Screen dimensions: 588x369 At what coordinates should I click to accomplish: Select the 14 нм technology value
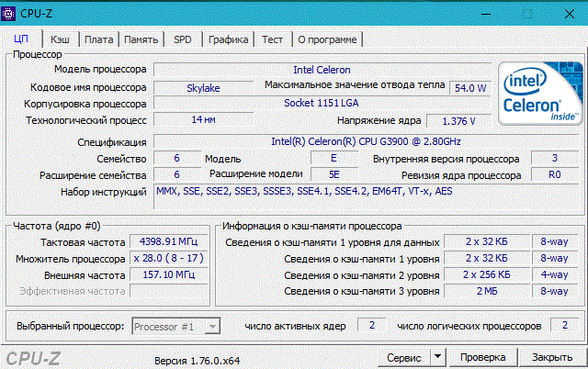pyautogui.click(x=203, y=120)
